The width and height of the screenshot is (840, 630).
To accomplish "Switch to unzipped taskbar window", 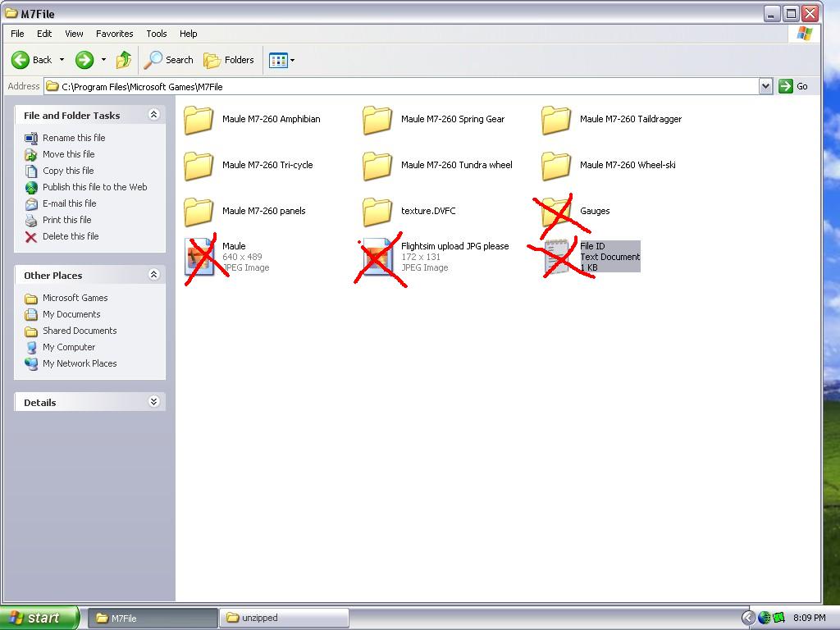I will click(284, 619).
